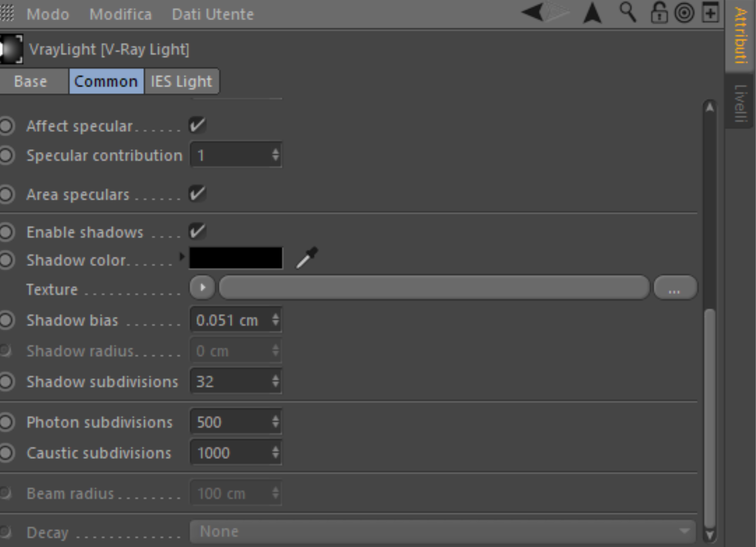Image resolution: width=756 pixels, height=547 pixels.
Task: Open the Modo menu
Action: click(x=48, y=14)
